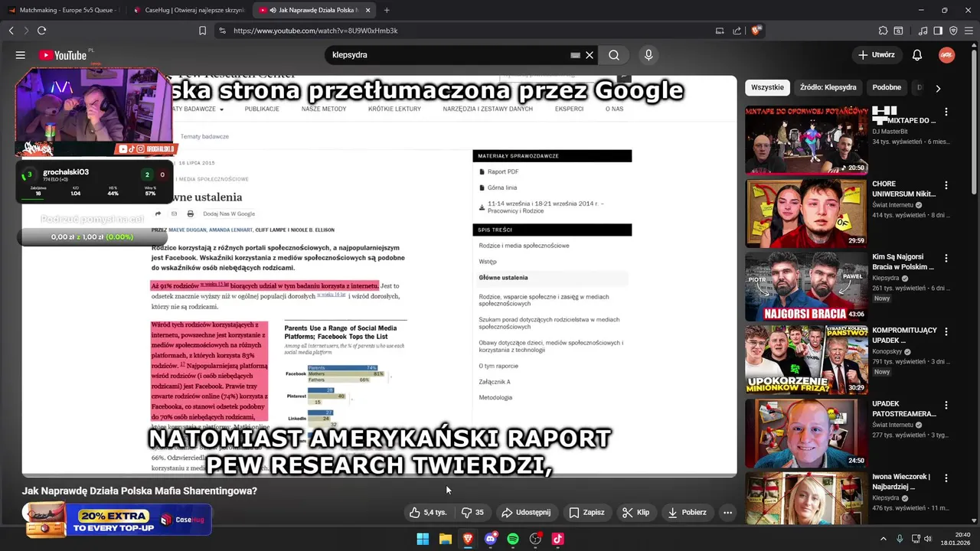
Task: Select the Podobne filter chip
Action: [887, 87]
